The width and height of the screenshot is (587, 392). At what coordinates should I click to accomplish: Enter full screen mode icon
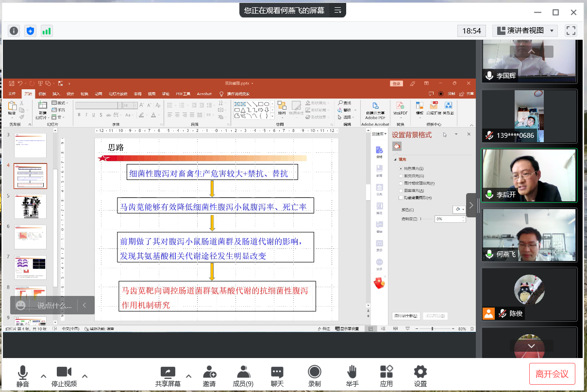pos(571,31)
